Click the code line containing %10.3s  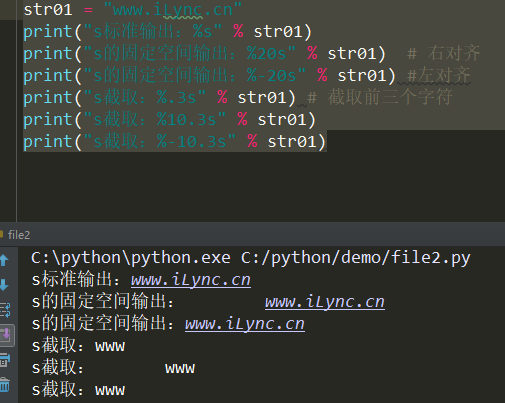(x=169, y=120)
